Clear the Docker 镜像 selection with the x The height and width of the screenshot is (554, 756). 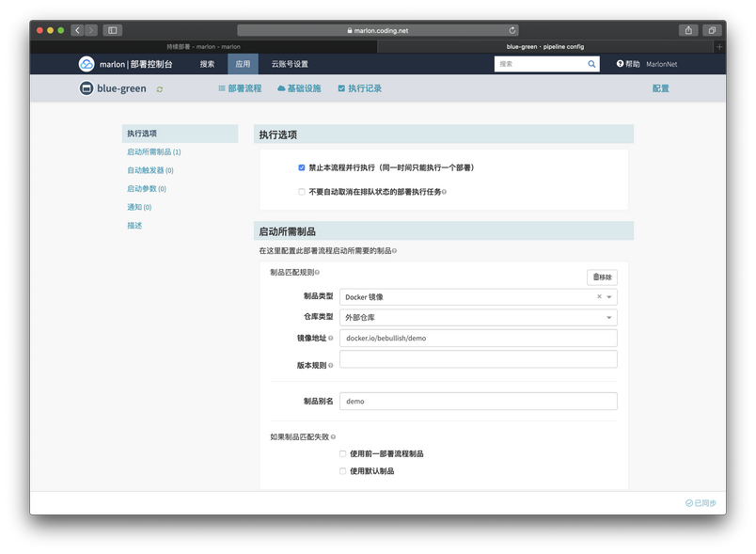(599, 297)
